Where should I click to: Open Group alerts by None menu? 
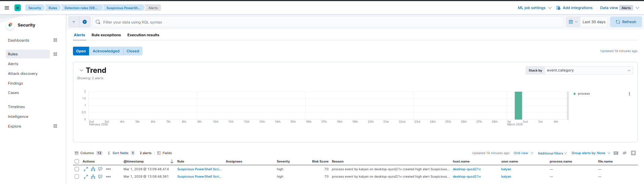[x=591, y=153]
